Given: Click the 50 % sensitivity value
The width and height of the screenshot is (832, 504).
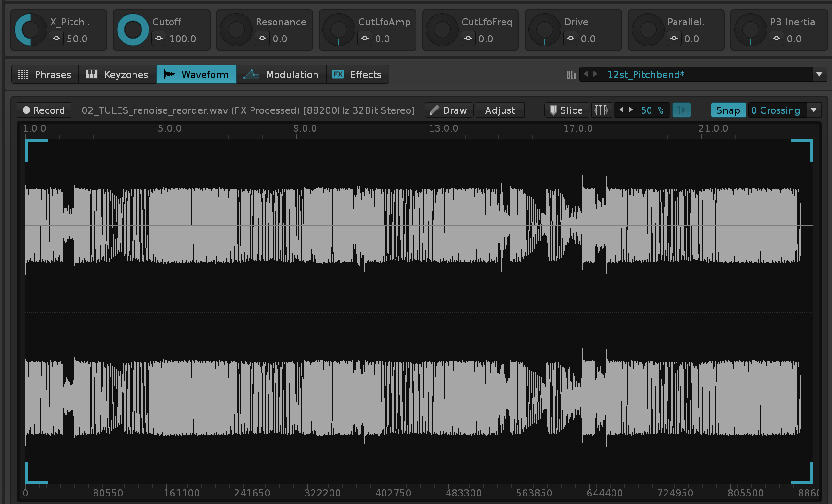Looking at the screenshot, I should click(652, 110).
